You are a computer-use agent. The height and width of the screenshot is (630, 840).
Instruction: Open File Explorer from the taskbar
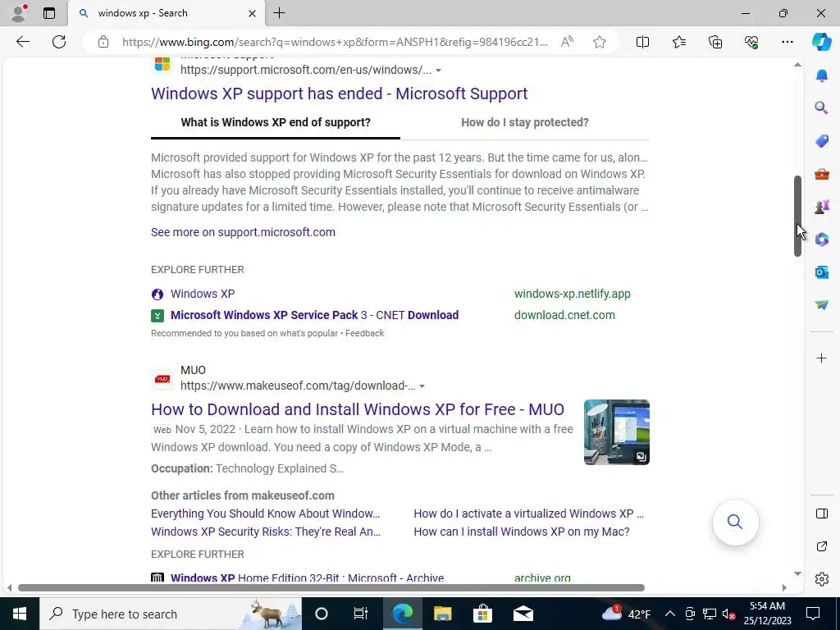(442, 614)
